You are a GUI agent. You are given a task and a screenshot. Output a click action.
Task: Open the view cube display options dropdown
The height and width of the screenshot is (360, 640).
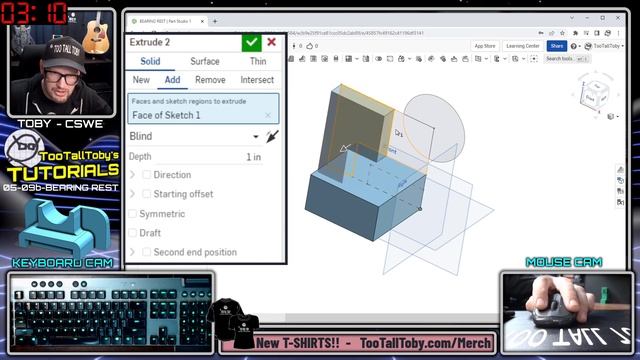(x=612, y=117)
